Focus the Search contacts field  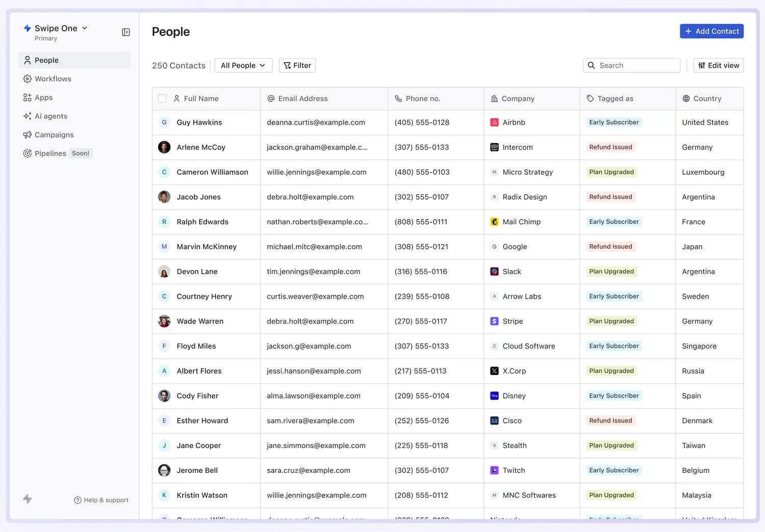[x=636, y=65]
